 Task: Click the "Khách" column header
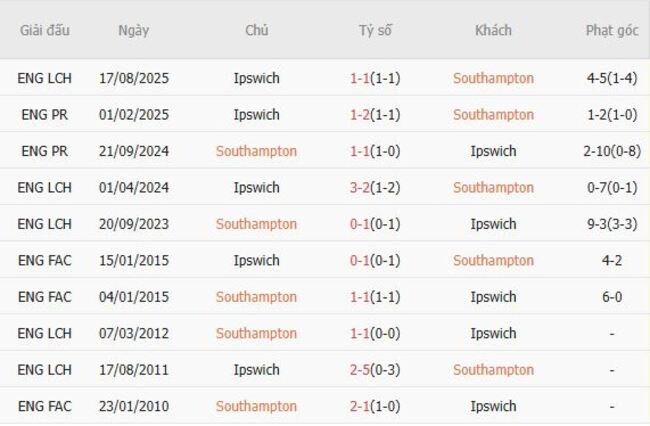click(x=493, y=30)
